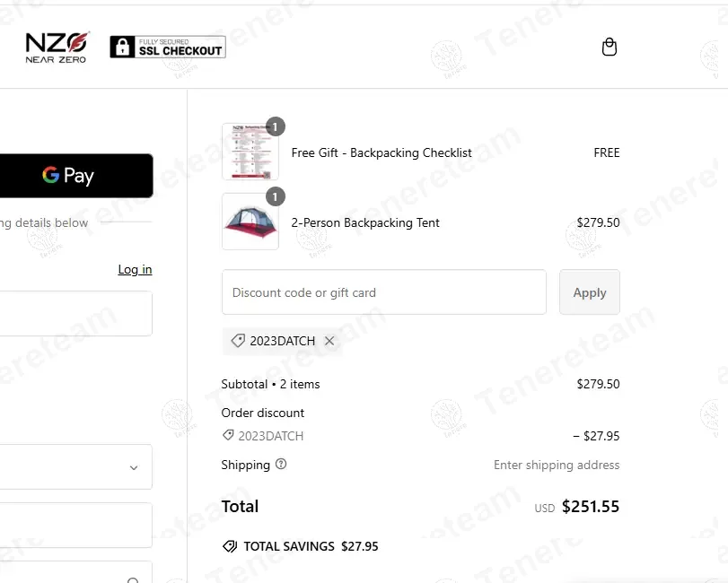Open the 2-Person Backpacking Tent thumbnail

pos(250,222)
